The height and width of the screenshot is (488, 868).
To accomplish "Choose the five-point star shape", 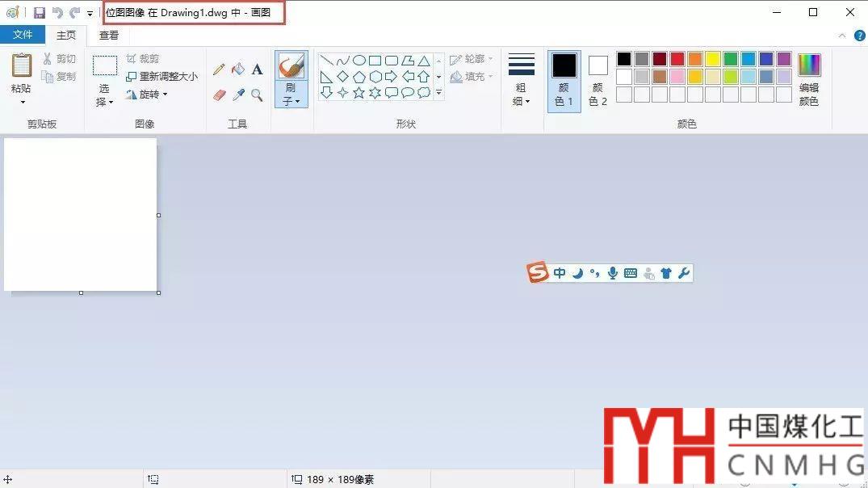I will point(359,92).
